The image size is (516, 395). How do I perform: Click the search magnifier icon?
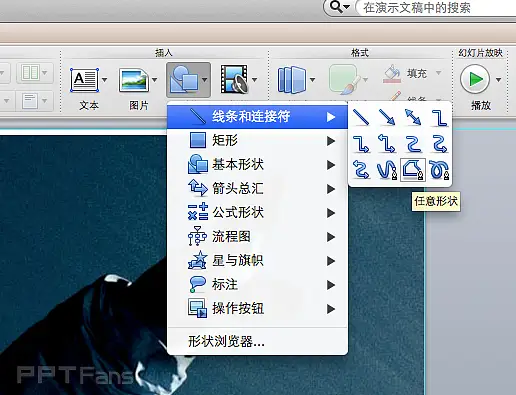click(336, 7)
